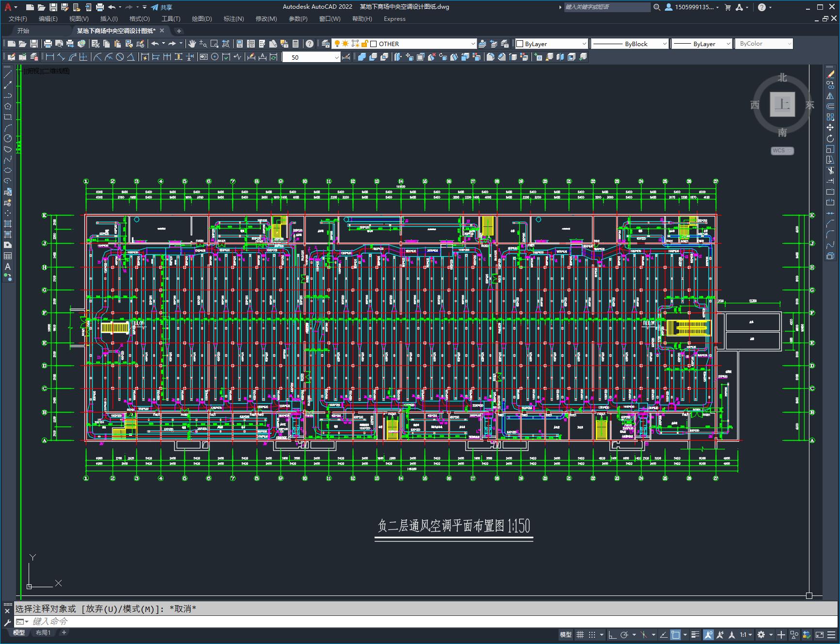Open the Autodesk App Store cart icon
840x644 pixels.
pyautogui.click(x=727, y=7)
